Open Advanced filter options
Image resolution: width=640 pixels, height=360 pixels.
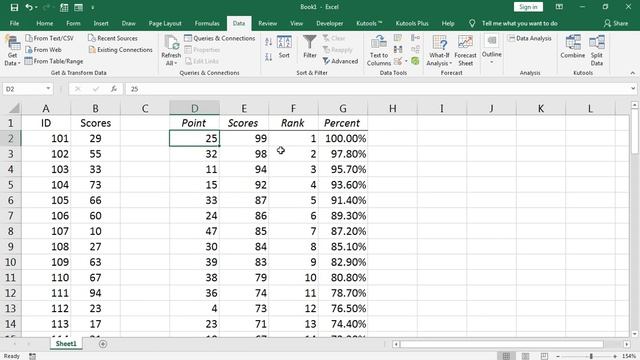pos(340,61)
